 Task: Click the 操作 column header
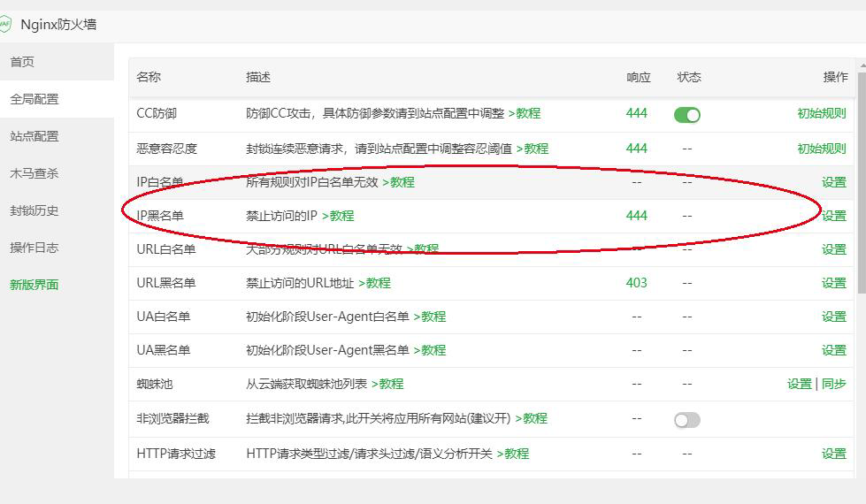tap(835, 77)
